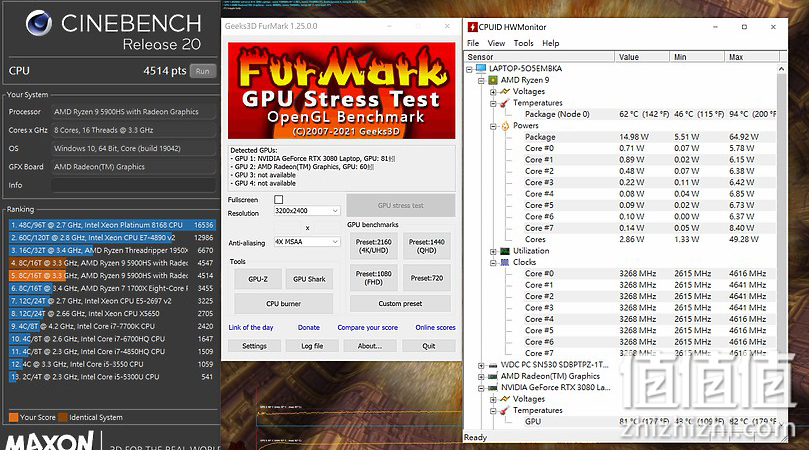The image size is (809, 450).
Task: Collapse the AMD Ryzen 9 tree node
Action: [481, 81]
